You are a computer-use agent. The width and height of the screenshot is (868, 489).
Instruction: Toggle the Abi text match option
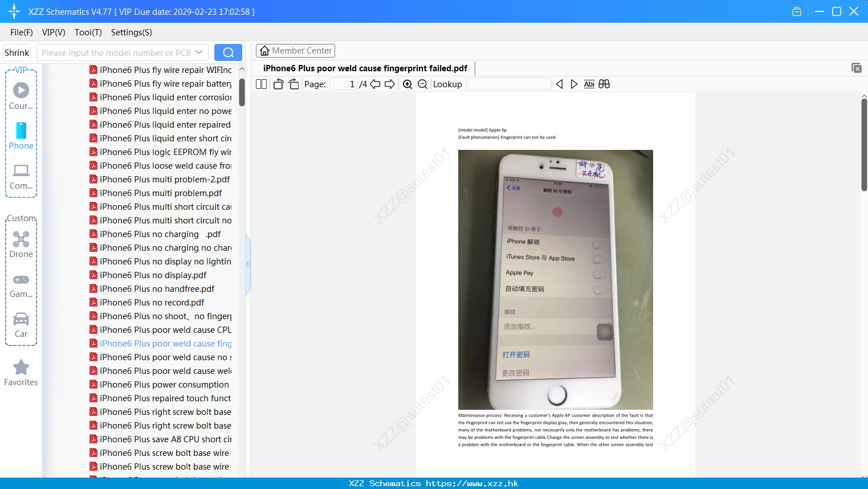point(589,84)
